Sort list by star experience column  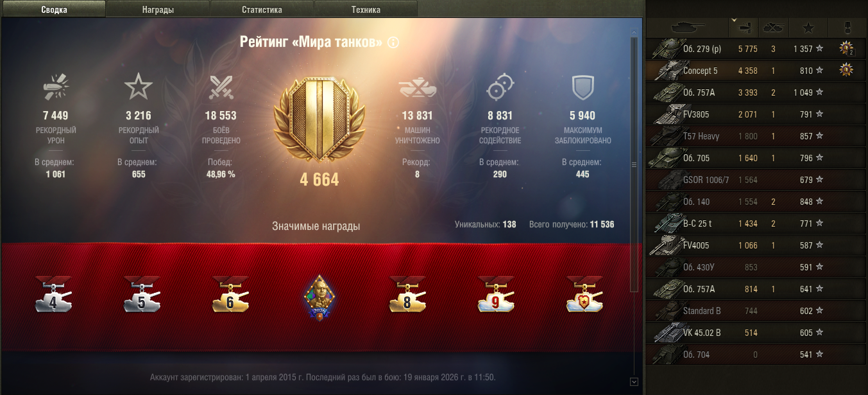click(x=808, y=28)
